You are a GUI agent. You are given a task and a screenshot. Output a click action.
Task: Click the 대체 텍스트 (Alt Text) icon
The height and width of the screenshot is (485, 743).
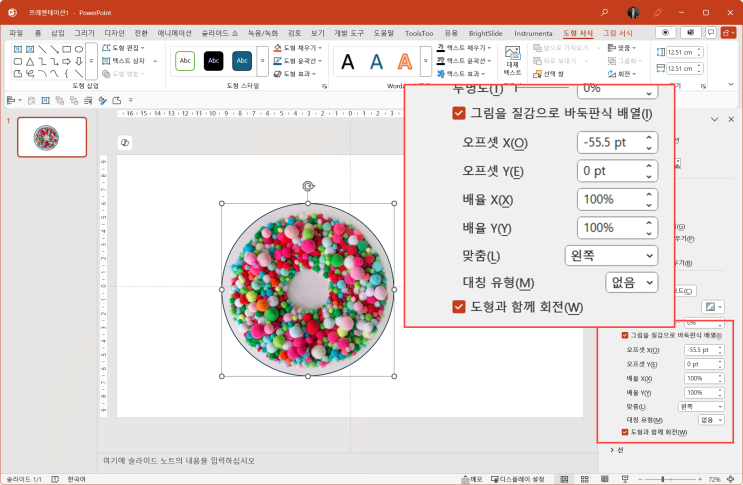512,60
